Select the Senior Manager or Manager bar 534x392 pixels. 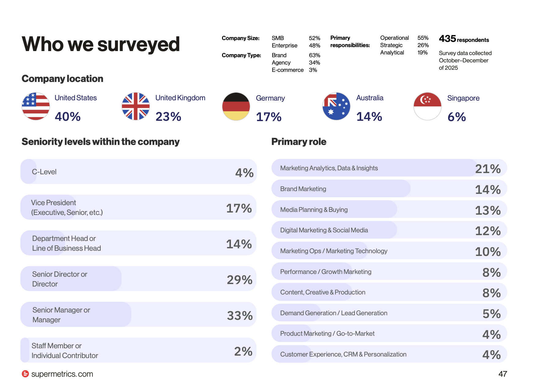[139, 314]
